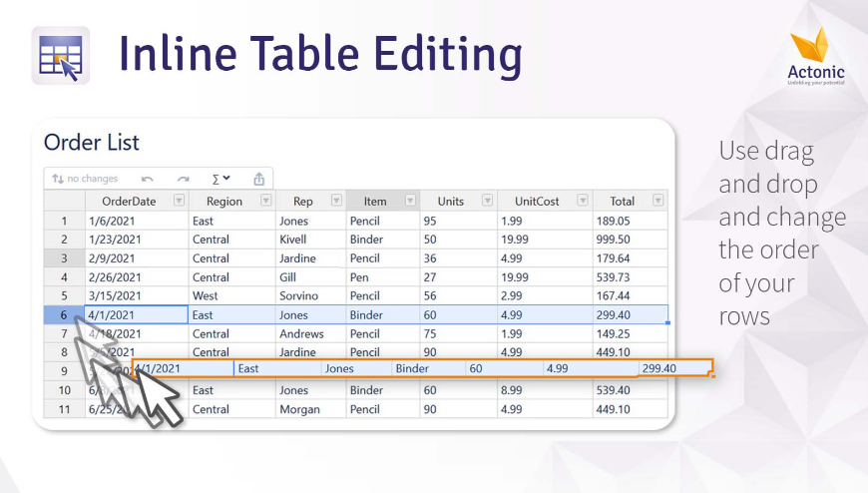Select row number 3 header
Image resolution: width=868 pixels, height=493 pixels.
[x=64, y=258]
